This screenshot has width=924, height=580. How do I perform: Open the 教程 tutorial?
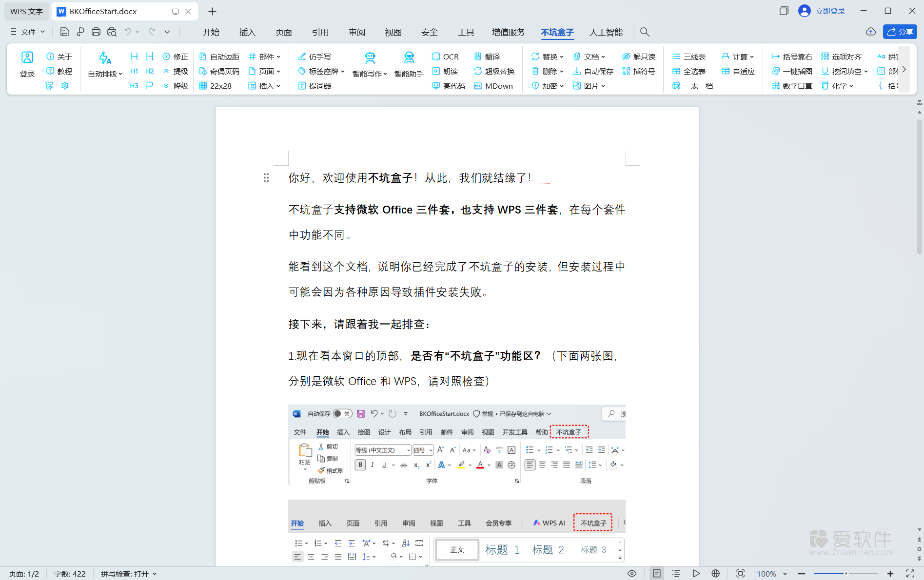59,71
